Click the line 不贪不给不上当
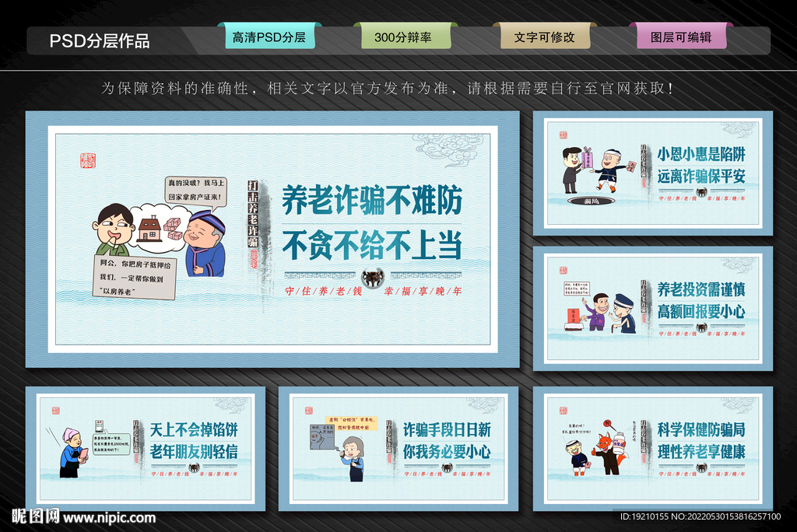 [x=372, y=244]
